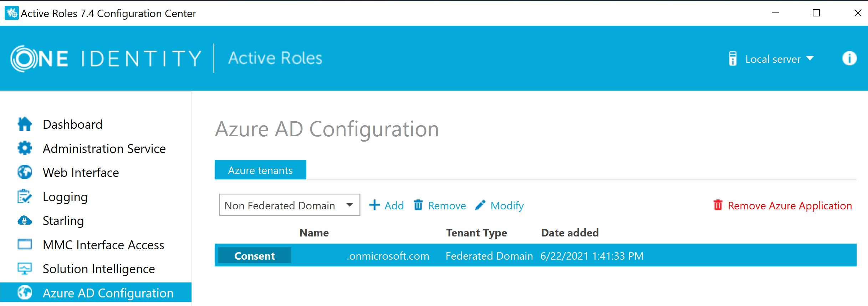Open Web Interface settings
868x306 pixels.
click(81, 173)
